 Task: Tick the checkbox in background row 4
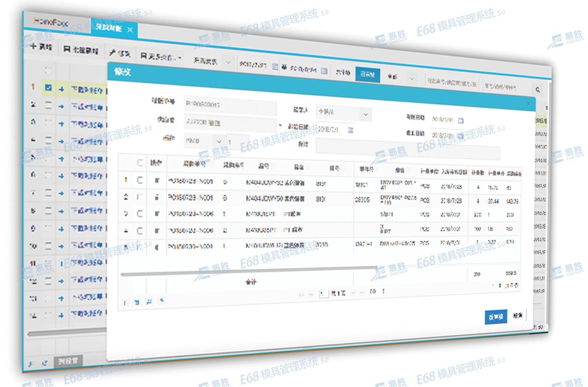(48, 140)
